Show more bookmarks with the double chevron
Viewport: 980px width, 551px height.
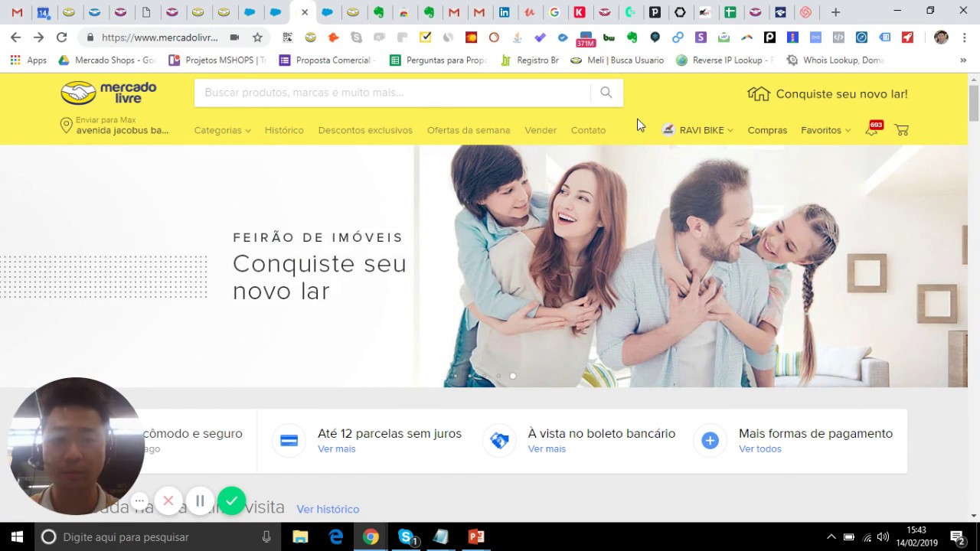963,60
